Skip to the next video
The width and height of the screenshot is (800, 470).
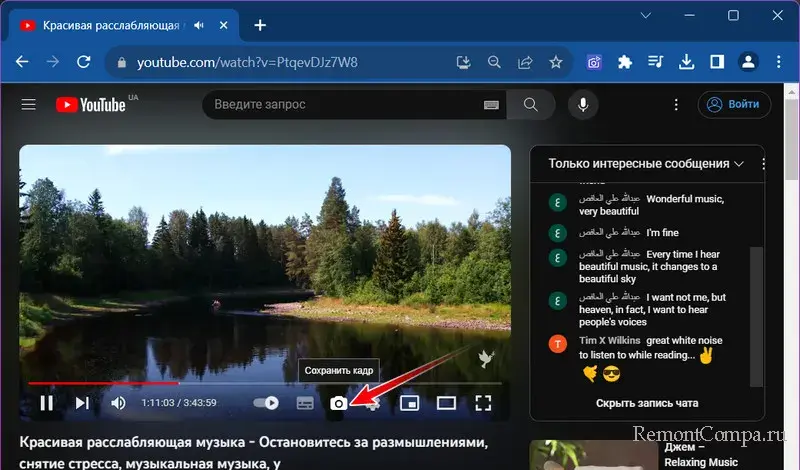(82, 403)
